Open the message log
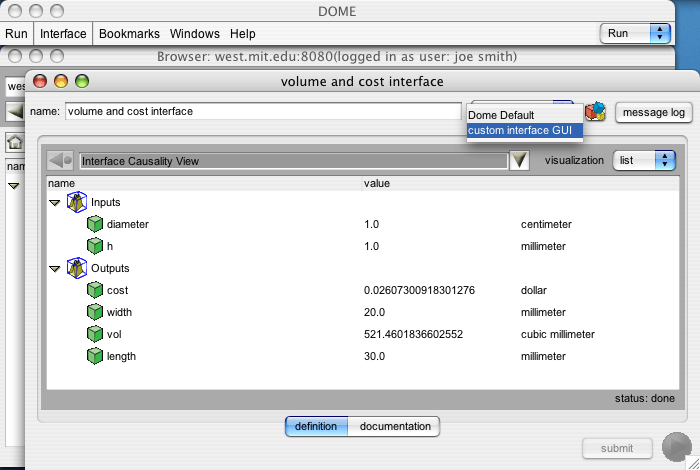The image size is (700, 470). click(x=654, y=112)
